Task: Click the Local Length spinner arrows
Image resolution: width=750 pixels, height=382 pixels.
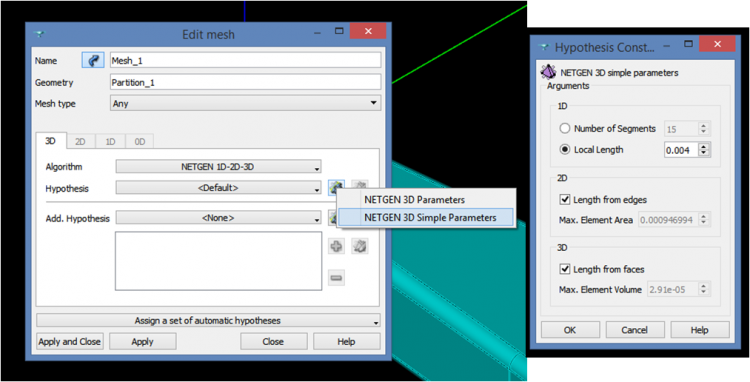Action: click(703, 150)
